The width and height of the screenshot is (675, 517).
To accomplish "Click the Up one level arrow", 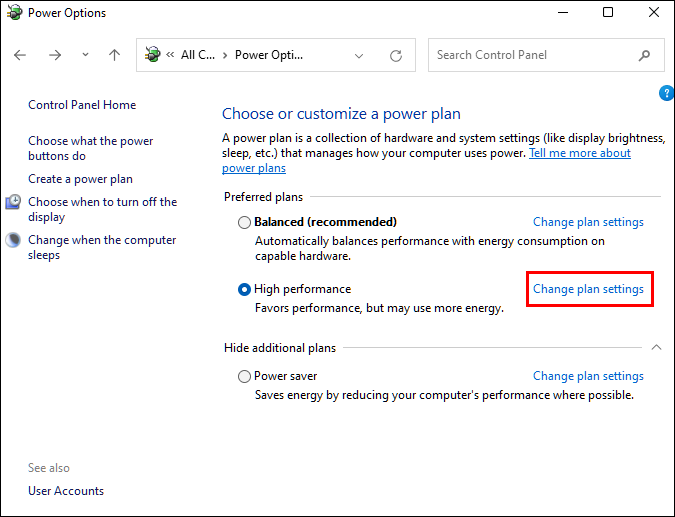I will [114, 56].
